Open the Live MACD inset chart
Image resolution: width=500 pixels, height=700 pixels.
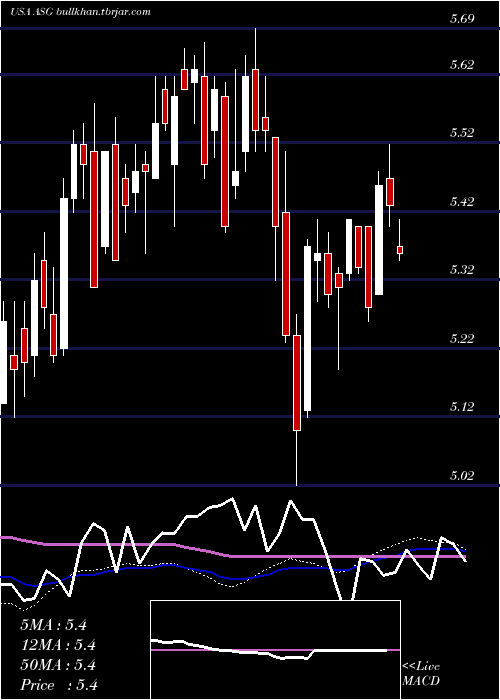[275, 650]
